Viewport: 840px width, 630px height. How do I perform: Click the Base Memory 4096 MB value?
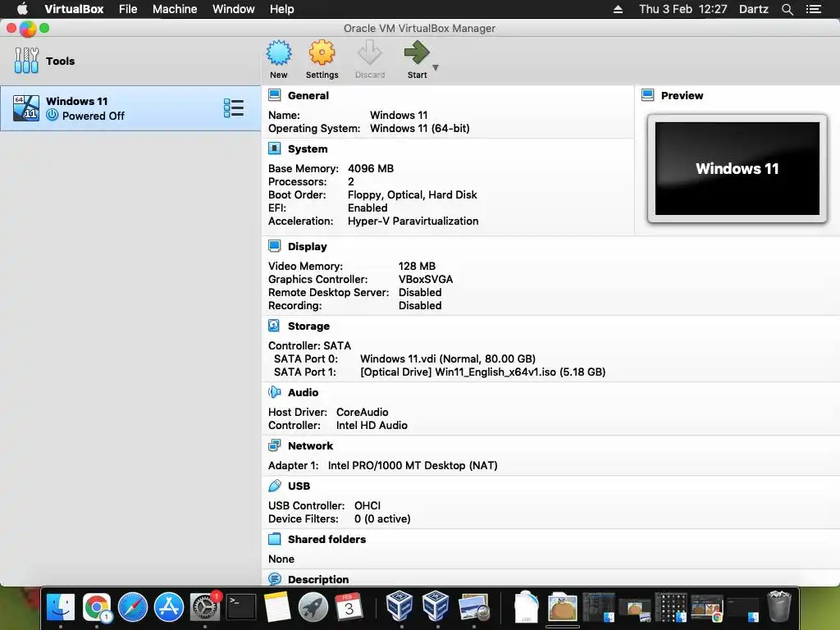click(371, 169)
